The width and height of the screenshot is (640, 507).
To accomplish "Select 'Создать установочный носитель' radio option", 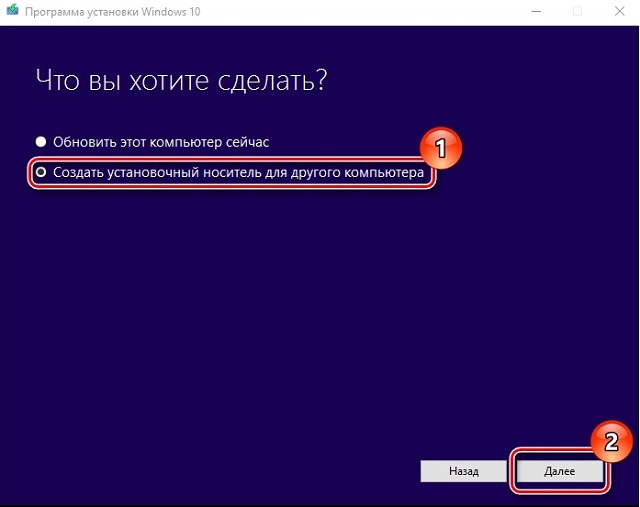I will 41,172.
